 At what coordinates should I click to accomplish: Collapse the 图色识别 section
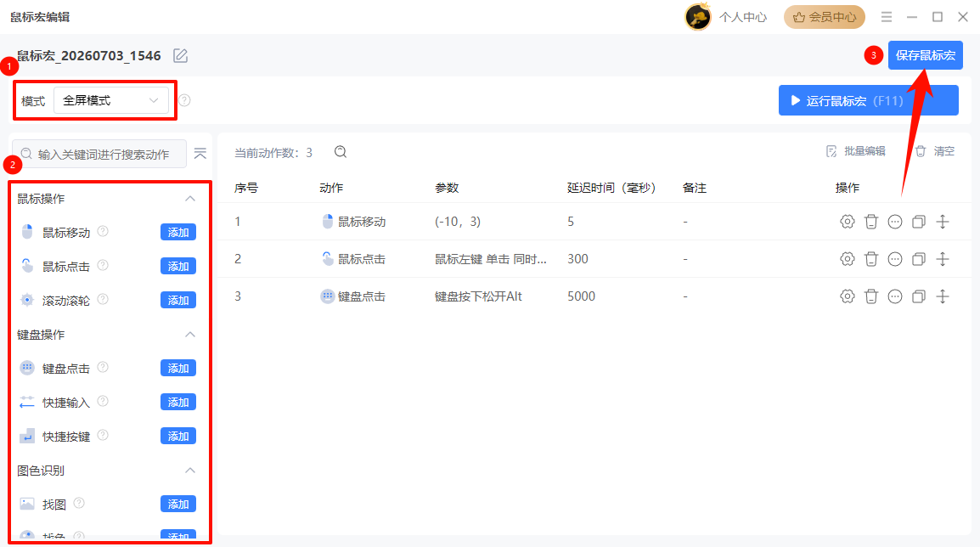point(190,471)
